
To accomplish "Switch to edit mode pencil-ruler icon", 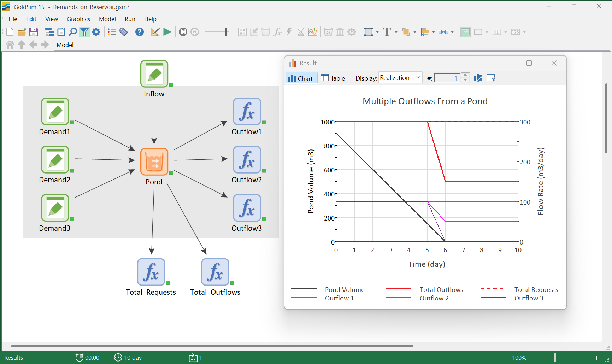I will pyautogui.click(x=155, y=32).
